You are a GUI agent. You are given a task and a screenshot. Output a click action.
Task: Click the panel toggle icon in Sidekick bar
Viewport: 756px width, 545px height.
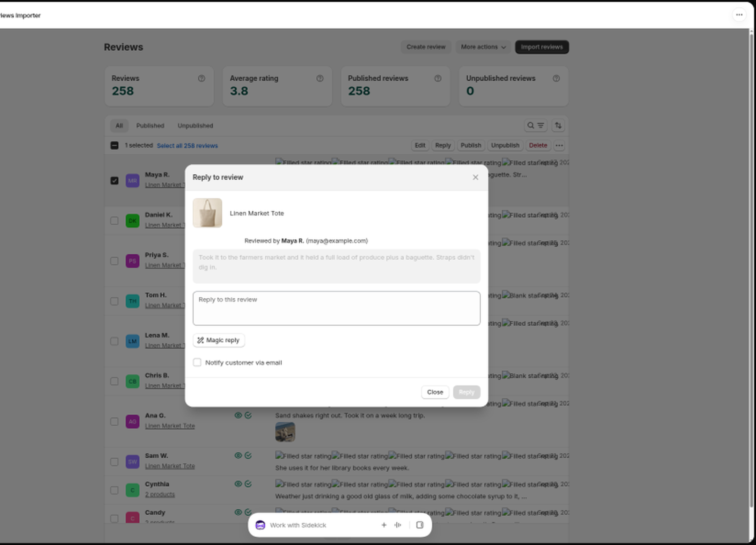coord(420,525)
